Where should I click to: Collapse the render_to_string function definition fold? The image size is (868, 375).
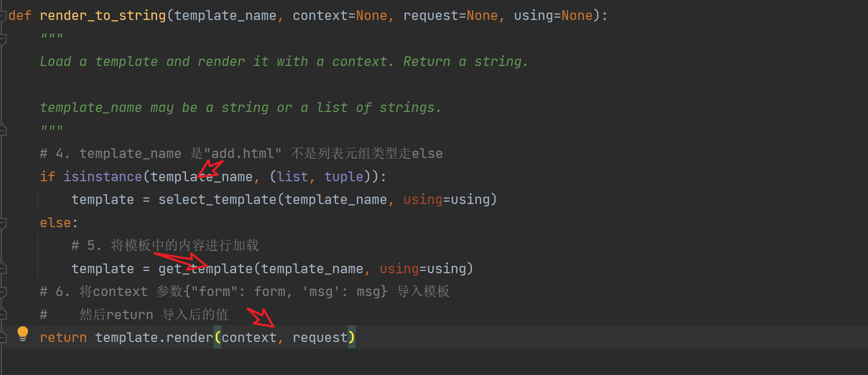3,16
